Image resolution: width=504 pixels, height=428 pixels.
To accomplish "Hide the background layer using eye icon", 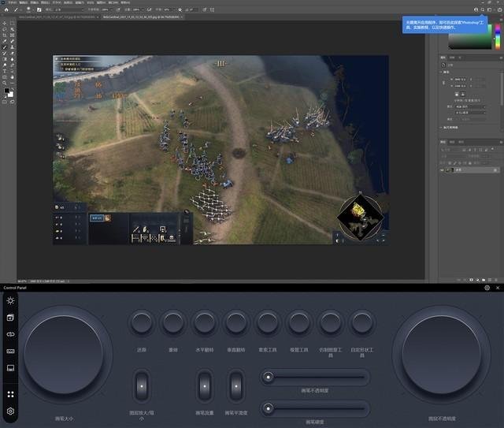I will pyautogui.click(x=443, y=169).
